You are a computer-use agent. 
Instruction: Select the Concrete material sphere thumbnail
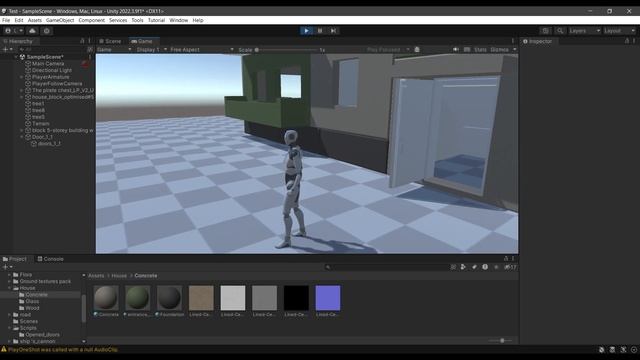[x=106, y=298]
